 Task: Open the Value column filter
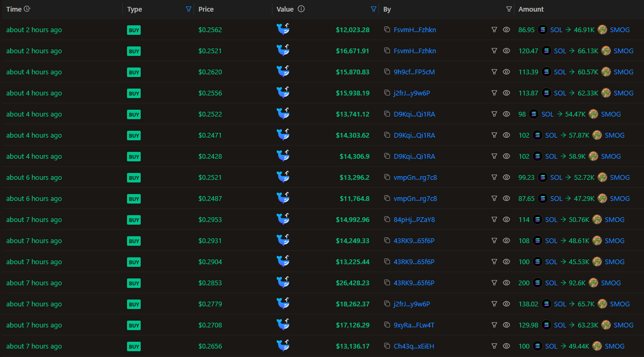(374, 9)
